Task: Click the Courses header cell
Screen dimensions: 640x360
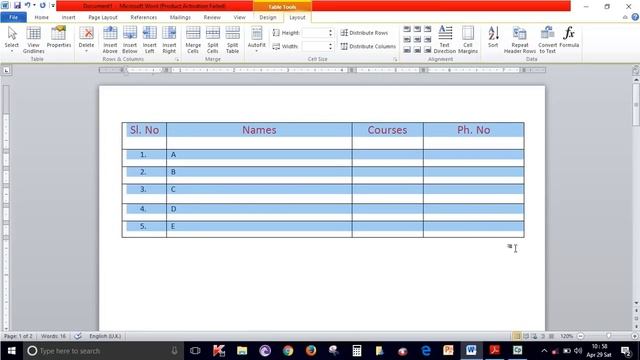Action: click(387, 136)
